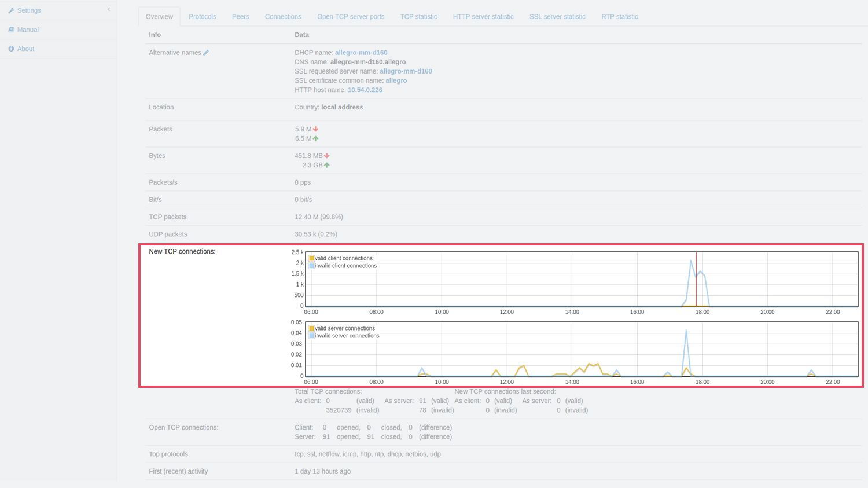
Task: Toggle valid server connections legend swatch
Action: pyautogui.click(x=311, y=329)
